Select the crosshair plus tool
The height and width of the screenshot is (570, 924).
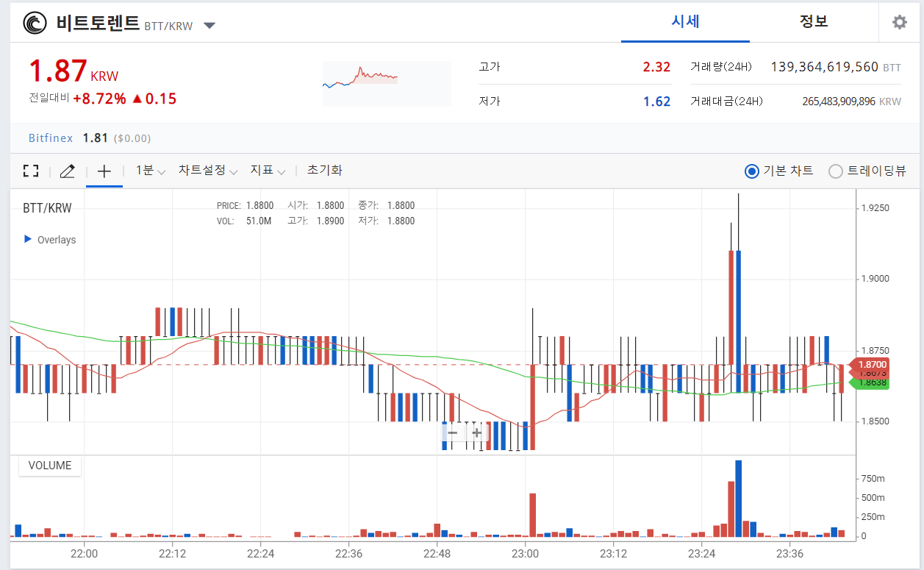104,171
